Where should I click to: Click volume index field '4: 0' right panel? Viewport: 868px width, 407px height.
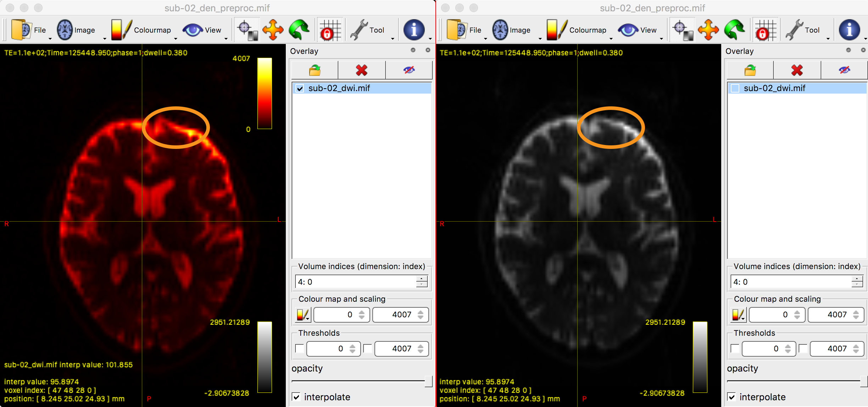coord(791,282)
